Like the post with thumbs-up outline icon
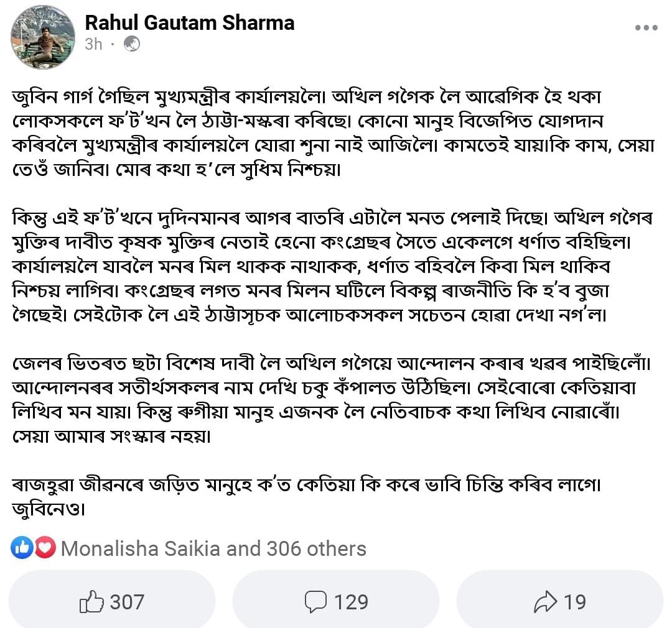Image resolution: width=672 pixels, height=628 pixels. click(91, 601)
